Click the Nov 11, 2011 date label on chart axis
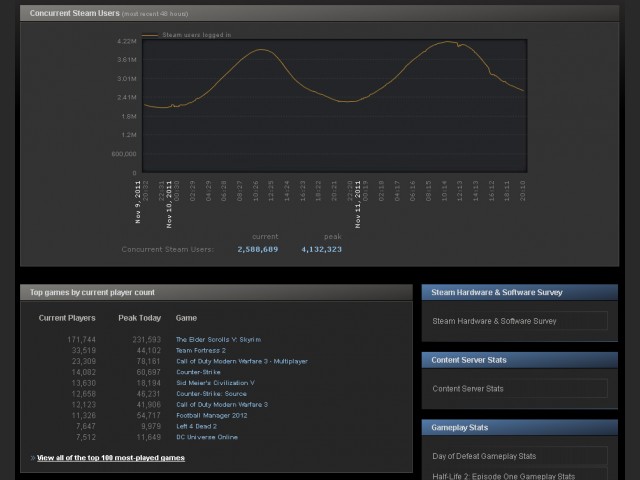The height and width of the screenshot is (480, 640). (358, 204)
